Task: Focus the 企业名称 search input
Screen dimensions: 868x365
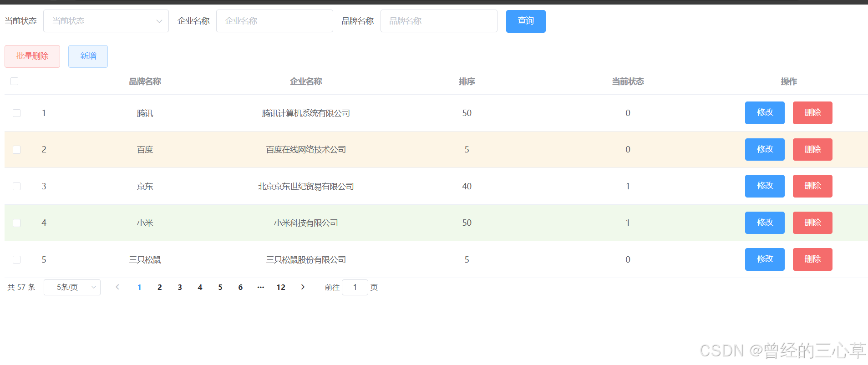Action: (274, 21)
